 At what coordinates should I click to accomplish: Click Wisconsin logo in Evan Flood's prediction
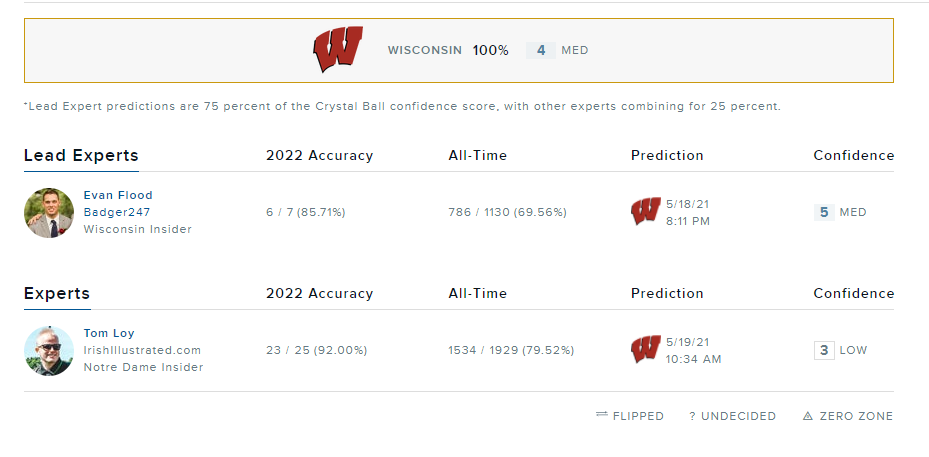pos(645,212)
